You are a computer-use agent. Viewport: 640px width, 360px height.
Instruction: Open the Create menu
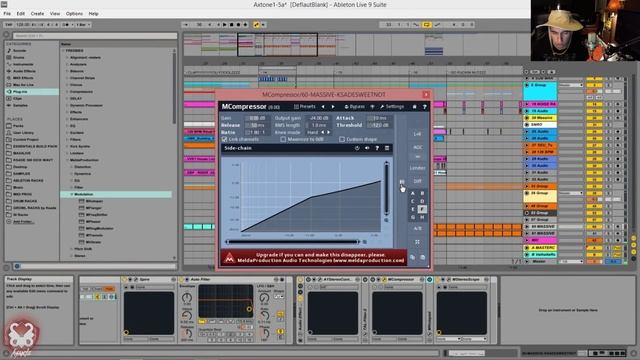(x=37, y=13)
